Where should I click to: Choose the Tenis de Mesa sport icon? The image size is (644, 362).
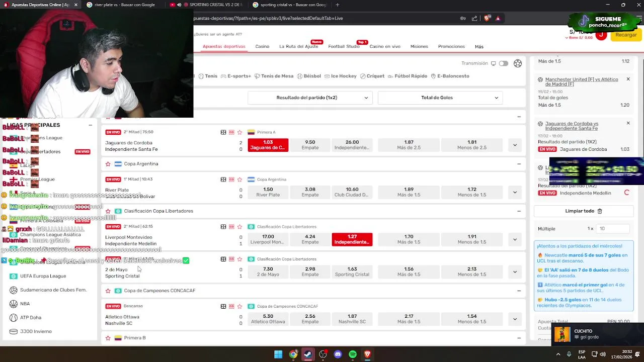coord(257,76)
